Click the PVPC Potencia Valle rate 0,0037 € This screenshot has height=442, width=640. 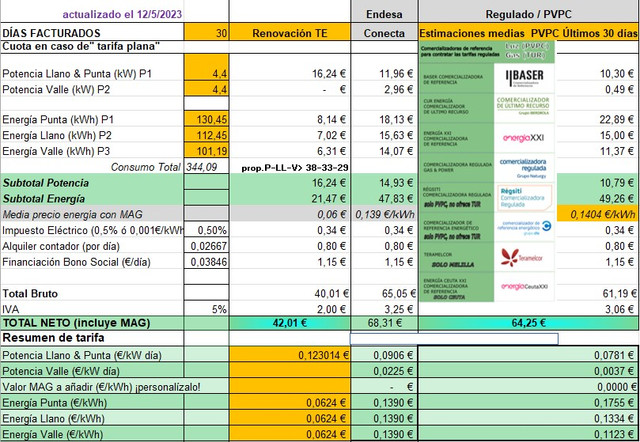528,371
